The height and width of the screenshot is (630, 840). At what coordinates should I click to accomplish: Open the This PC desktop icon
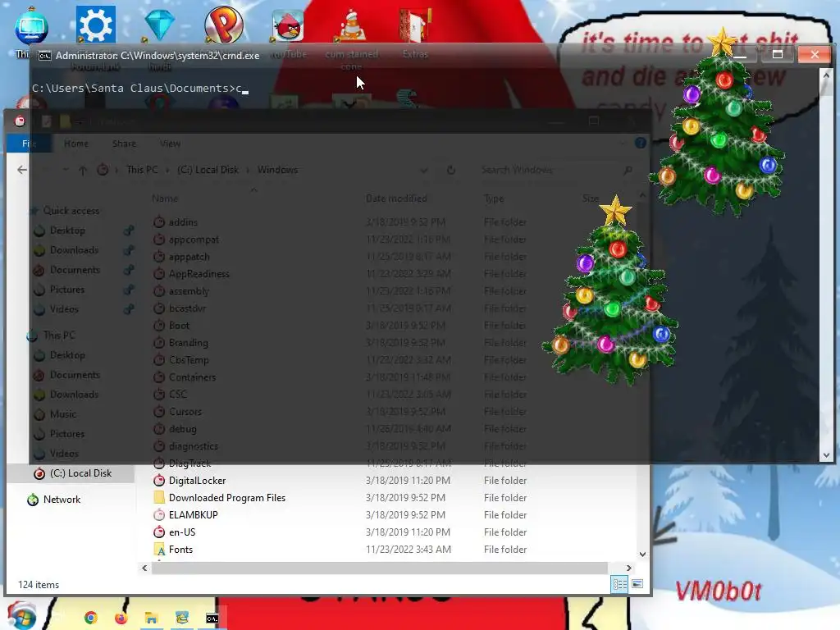[32, 25]
